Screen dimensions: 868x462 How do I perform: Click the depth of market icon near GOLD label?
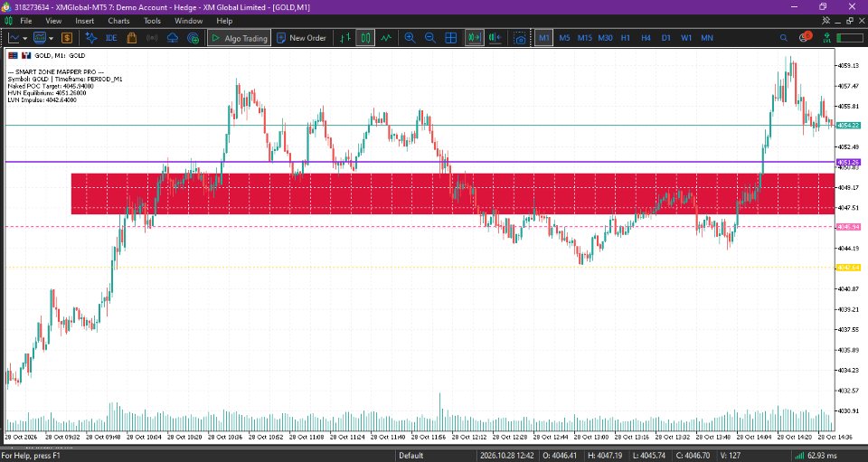tap(13, 55)
